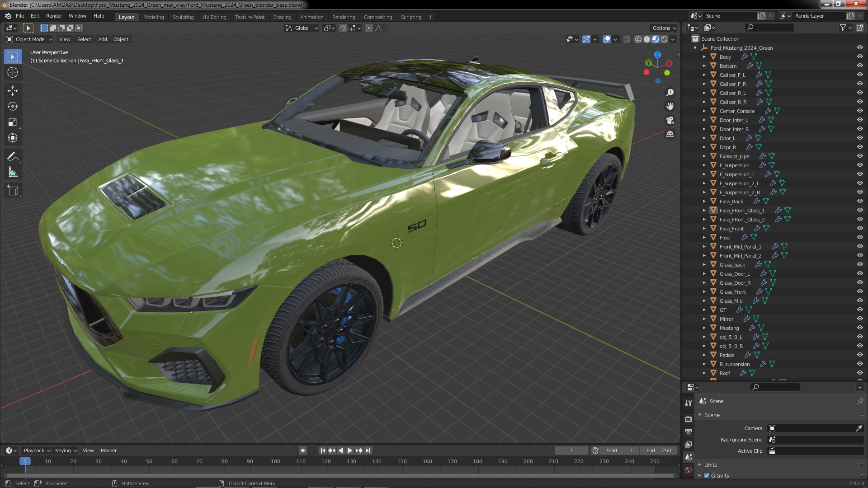Switch to Wireframe shading mode

(638, 39)
